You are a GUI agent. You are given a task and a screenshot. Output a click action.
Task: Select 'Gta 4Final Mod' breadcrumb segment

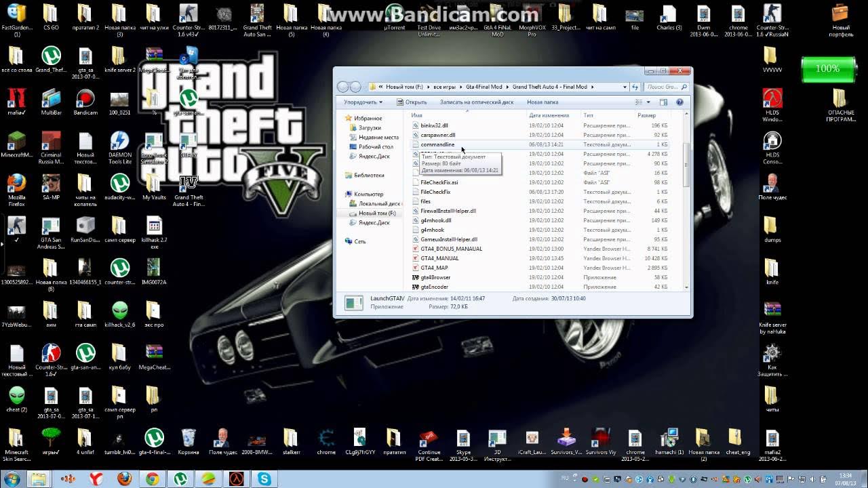[484, 87]
